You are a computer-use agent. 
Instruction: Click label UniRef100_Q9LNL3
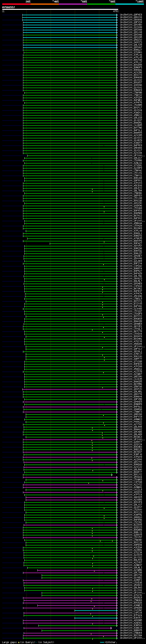tap(131, 567)
